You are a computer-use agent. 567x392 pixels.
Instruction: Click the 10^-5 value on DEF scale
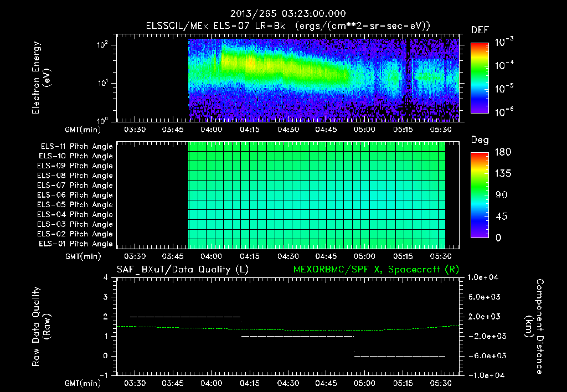click(504, 89)
